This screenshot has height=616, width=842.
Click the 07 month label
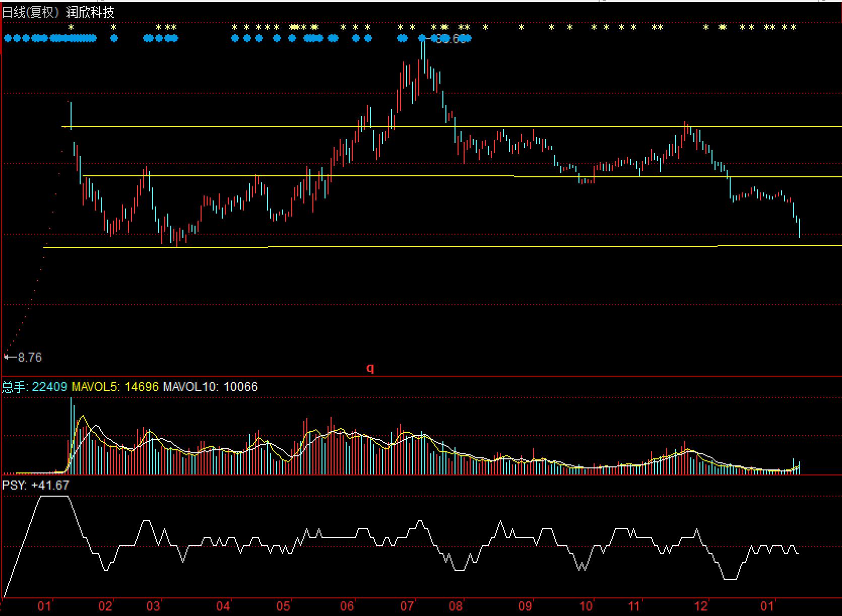pyautogui.click(x=407, y=606)
